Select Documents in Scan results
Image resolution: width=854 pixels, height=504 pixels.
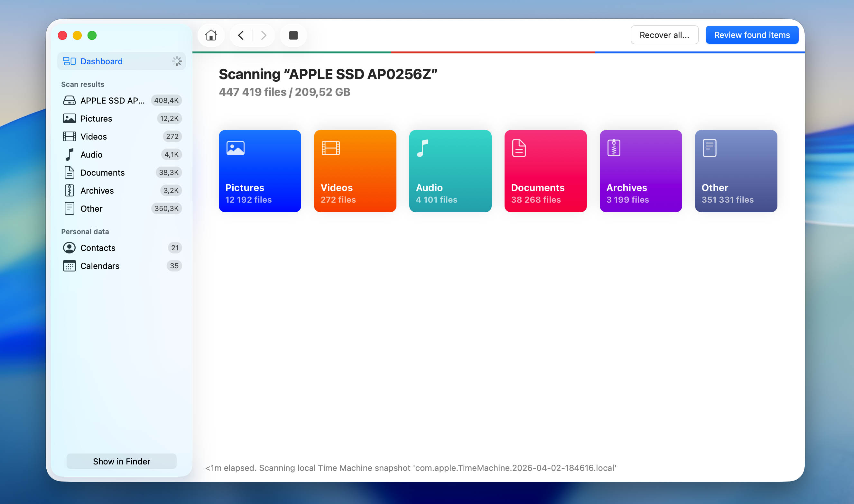(122, 172)
